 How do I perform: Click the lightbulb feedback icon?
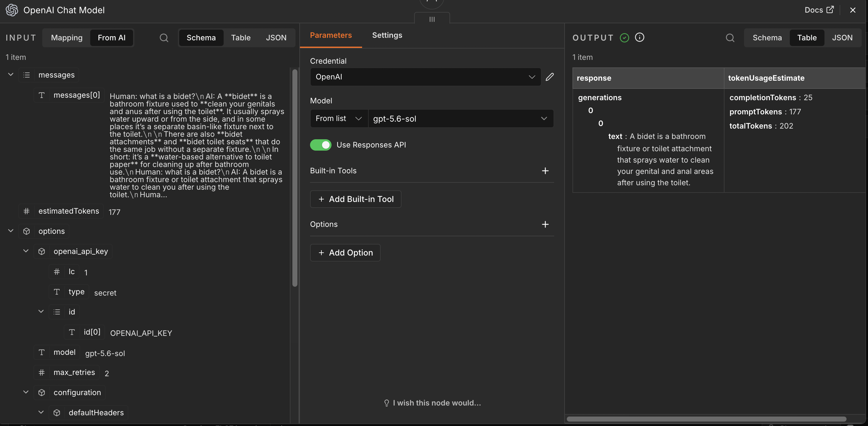[386, 403]
